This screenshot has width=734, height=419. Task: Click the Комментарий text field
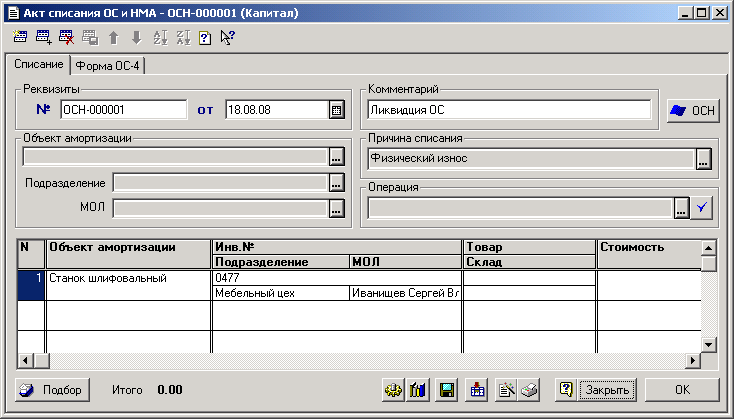click(509, 110)
